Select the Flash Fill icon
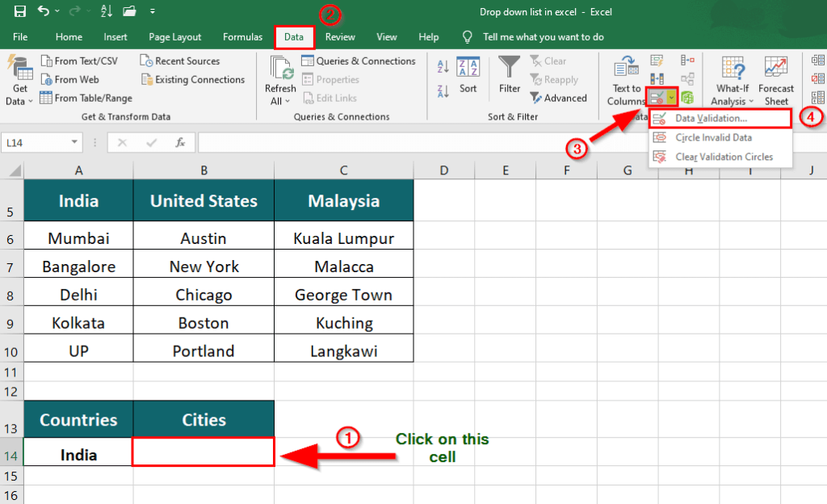Viewport: 827px width, 504px height. tap(657, 61)
